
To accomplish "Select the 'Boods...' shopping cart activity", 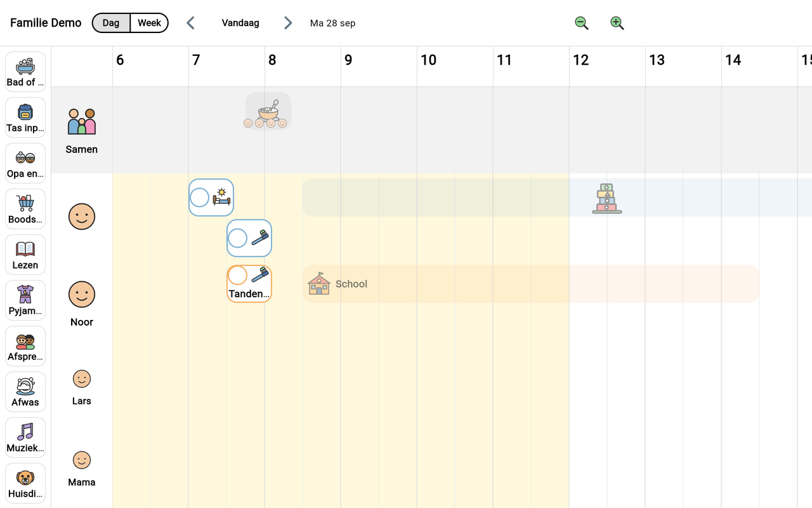I will click(x=25, y=209).
